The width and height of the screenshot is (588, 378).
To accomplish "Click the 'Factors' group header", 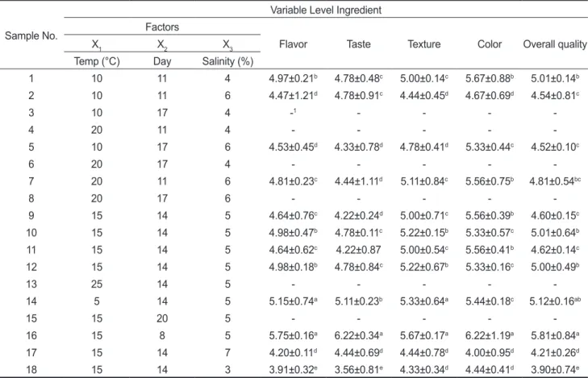I will 162,27.
